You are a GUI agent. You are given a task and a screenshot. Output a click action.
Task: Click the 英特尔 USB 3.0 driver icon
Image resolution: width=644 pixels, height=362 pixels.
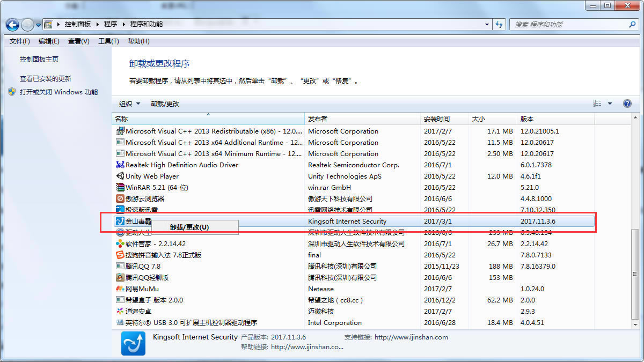pos(120,323)
